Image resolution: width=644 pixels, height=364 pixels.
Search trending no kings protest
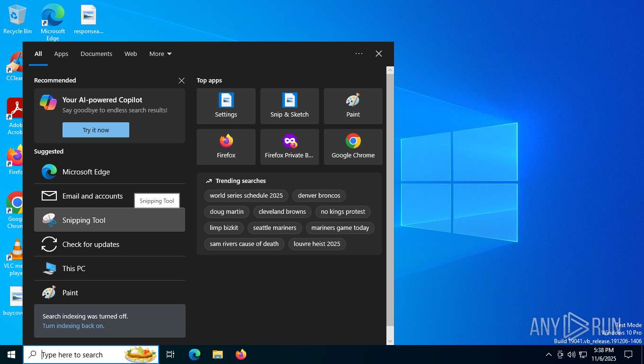[343, 211]
